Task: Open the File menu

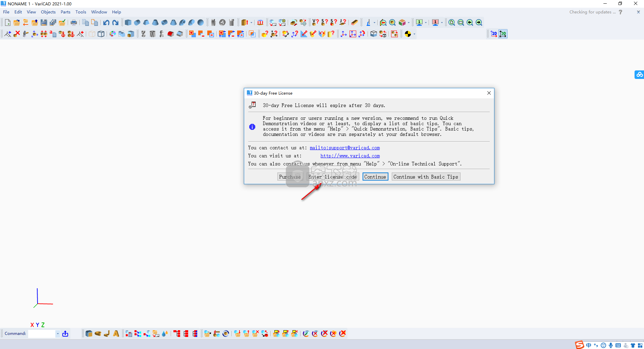Action: click(6, 12)
